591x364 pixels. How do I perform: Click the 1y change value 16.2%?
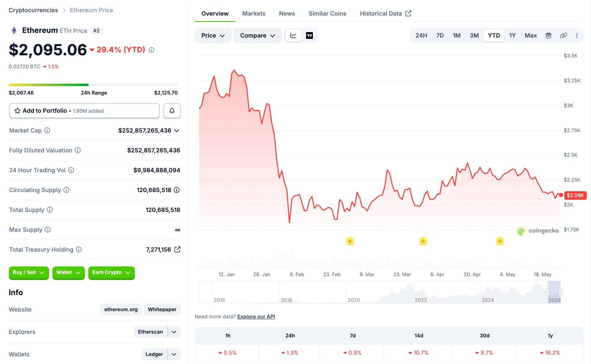[550, 353]
